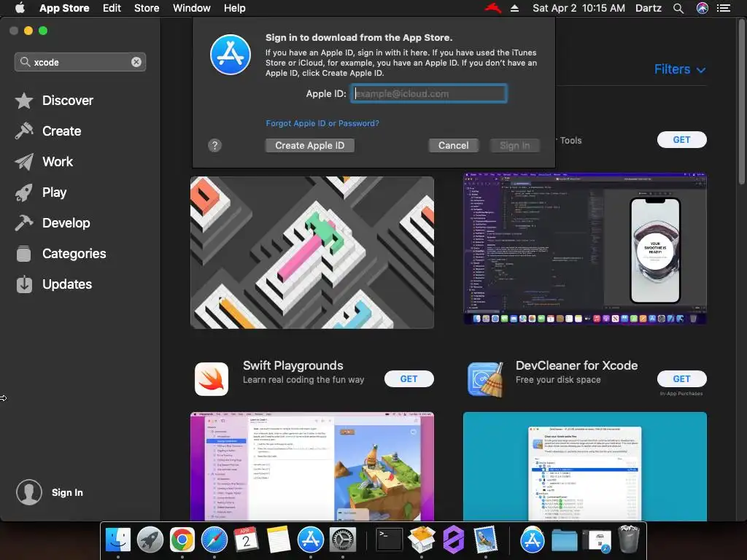
Task: Click the date and time in the menu bar
Action: 578,8
